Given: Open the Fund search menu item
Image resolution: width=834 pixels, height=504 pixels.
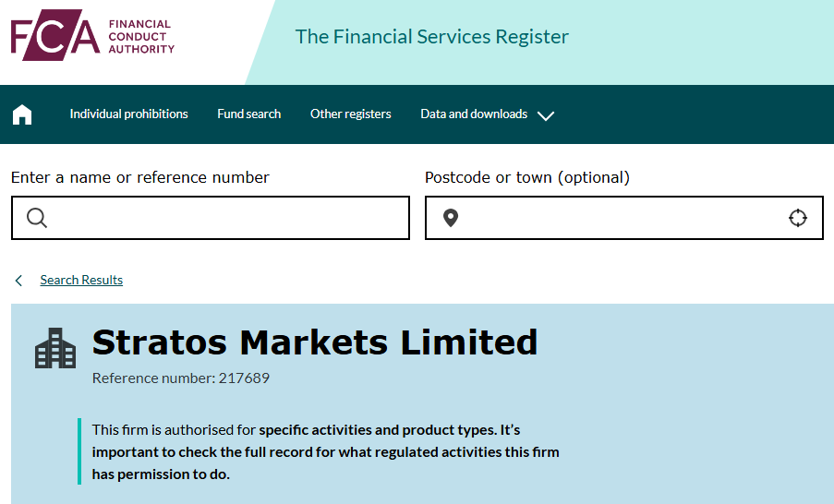Looking at the screenshot, I should (249, 114).
